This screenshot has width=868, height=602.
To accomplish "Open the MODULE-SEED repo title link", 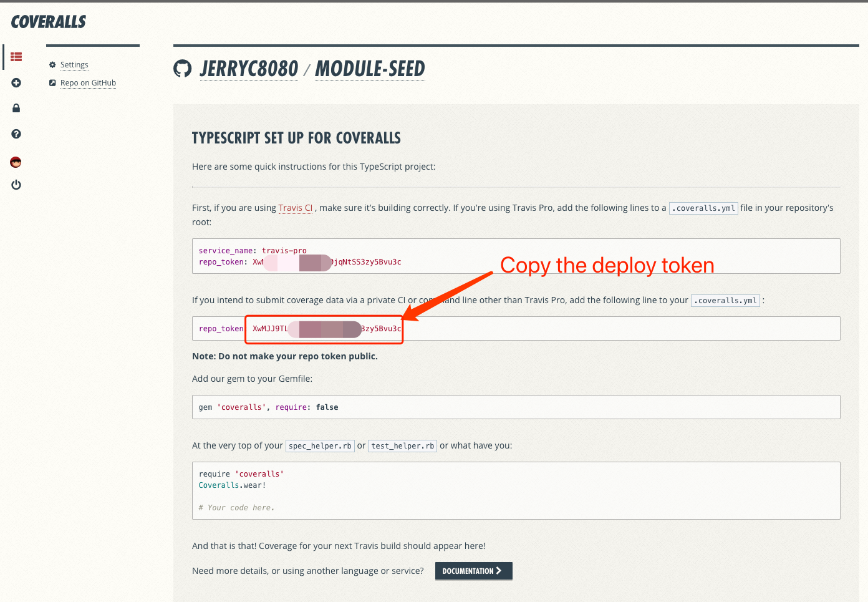I will pos(370,69).
